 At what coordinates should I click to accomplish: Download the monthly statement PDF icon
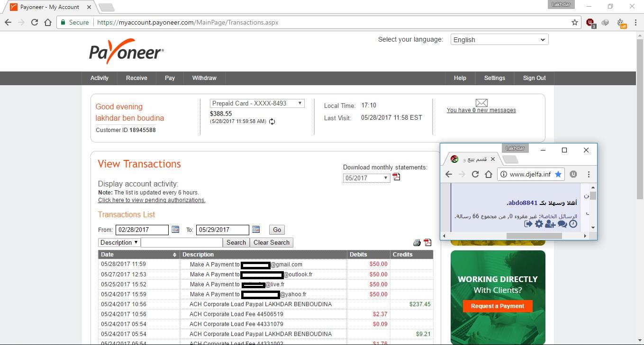point(397,177)
